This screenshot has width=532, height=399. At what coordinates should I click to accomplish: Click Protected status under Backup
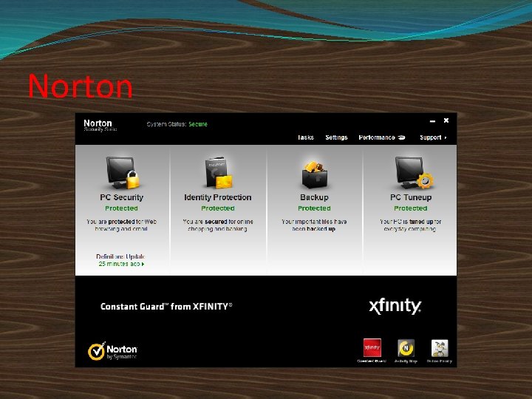point(314,208)
